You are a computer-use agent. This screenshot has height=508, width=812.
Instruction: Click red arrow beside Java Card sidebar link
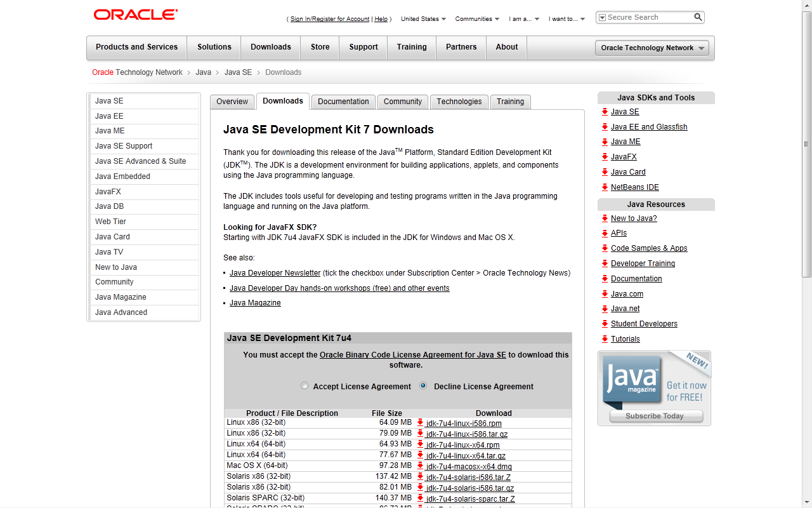tap(605, 172)
